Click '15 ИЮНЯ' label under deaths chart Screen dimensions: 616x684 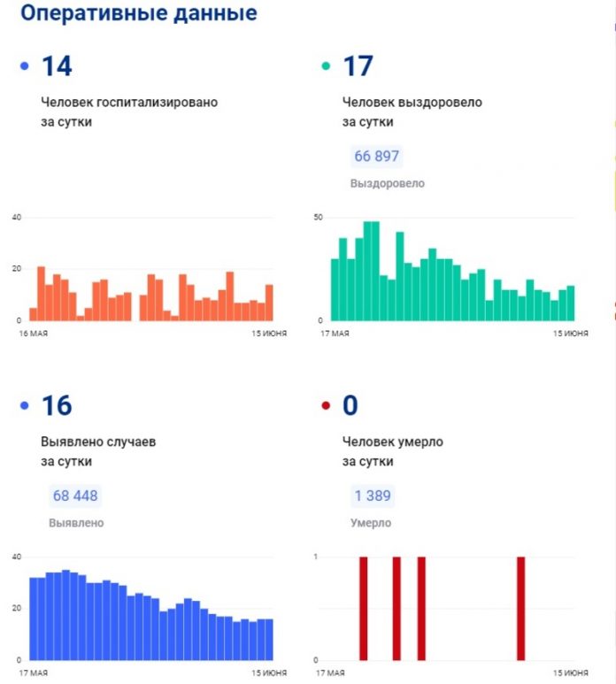pos(571,672)
